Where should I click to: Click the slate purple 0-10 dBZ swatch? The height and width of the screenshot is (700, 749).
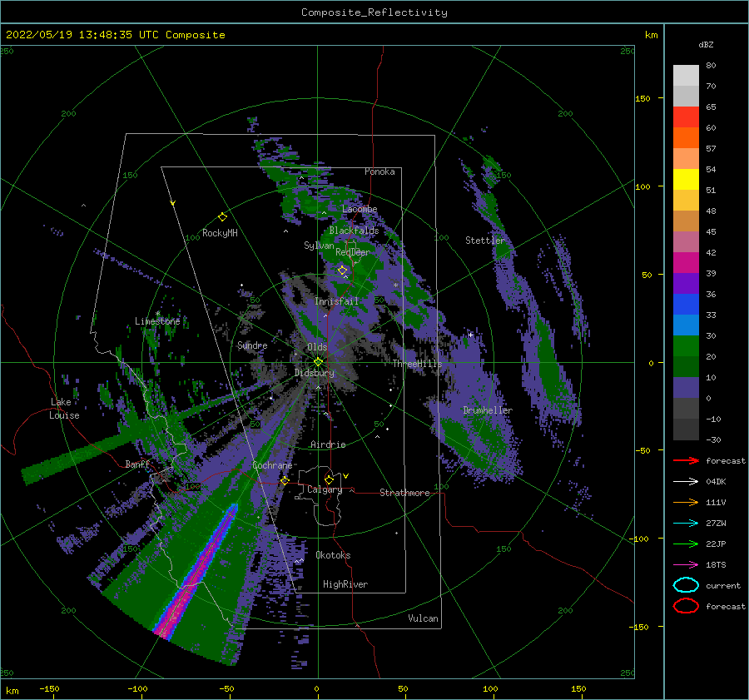tap(686, 388)
